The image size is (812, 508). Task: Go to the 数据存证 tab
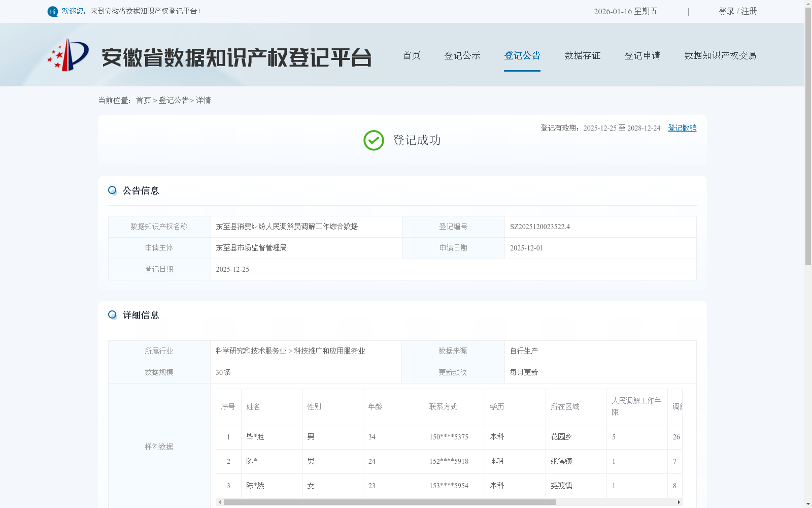coord(583,55)
